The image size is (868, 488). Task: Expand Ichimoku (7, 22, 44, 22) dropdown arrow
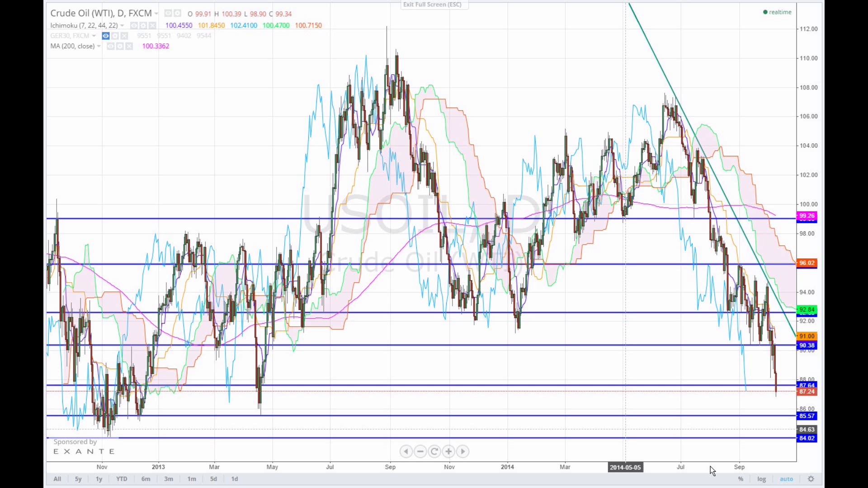tap(123, 26)
